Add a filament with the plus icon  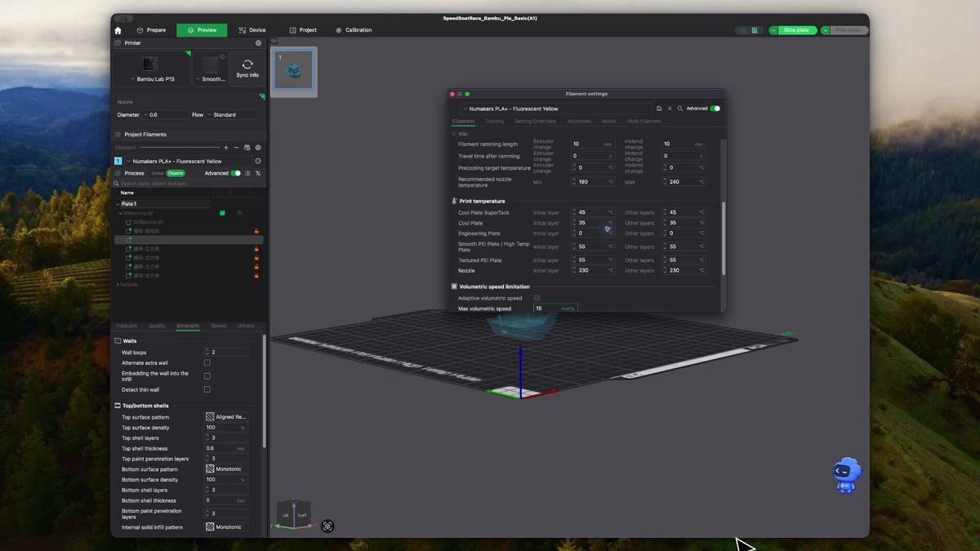click(x=226, y=148)
